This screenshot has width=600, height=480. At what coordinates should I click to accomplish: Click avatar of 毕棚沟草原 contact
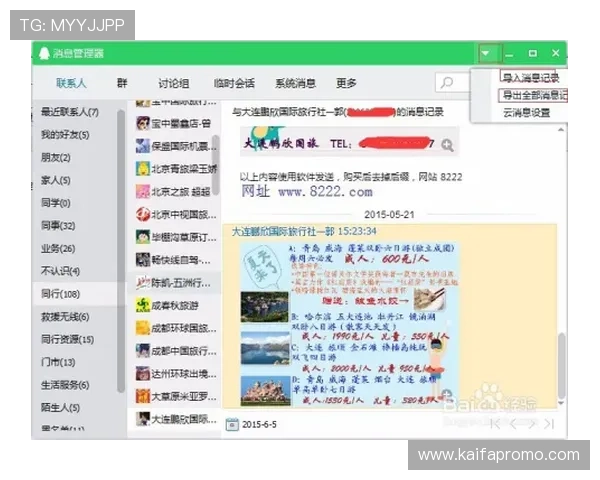point(143,237)
